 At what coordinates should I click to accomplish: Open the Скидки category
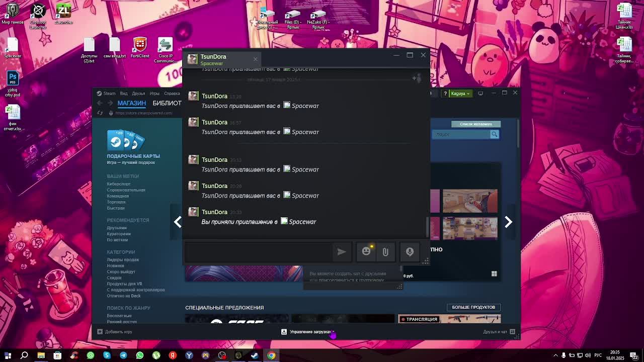click(x=114, y=278)
